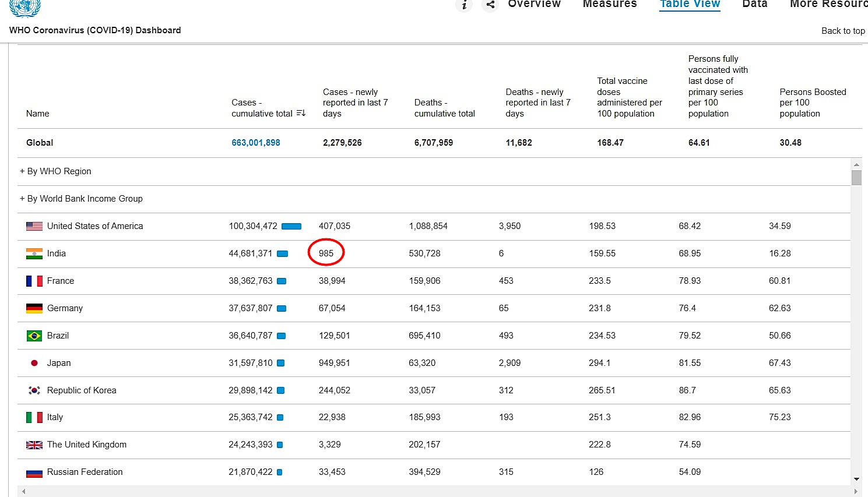Click the France flag icon
Image resolution: width=868 pixels, height=497 pixels.
click(34, 281)
